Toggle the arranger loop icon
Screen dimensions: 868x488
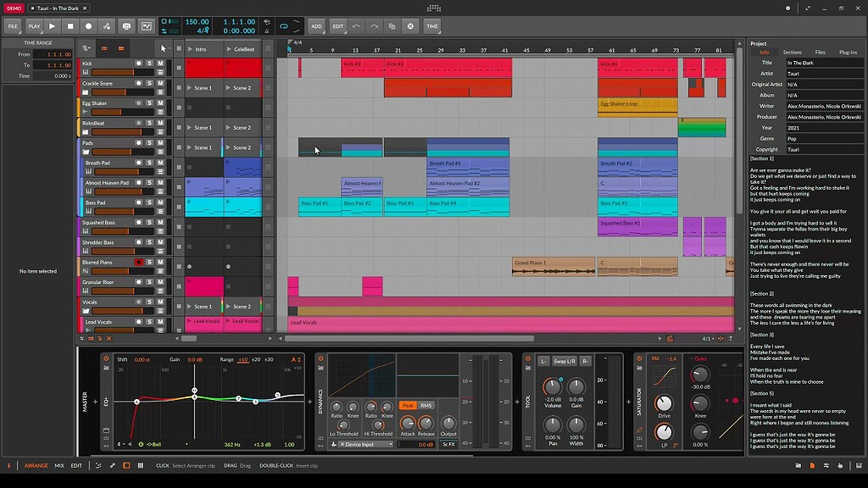tap(284, 26)
